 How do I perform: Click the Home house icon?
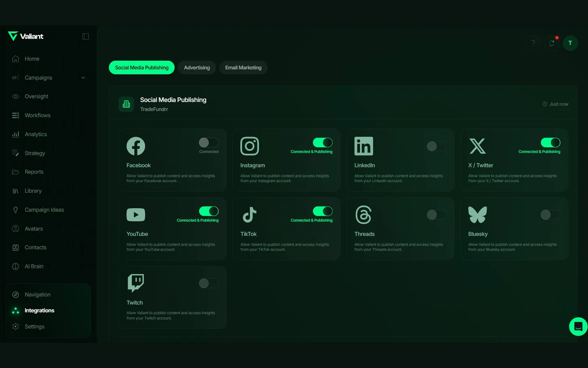pyautogui.click(x=16, y=59)
